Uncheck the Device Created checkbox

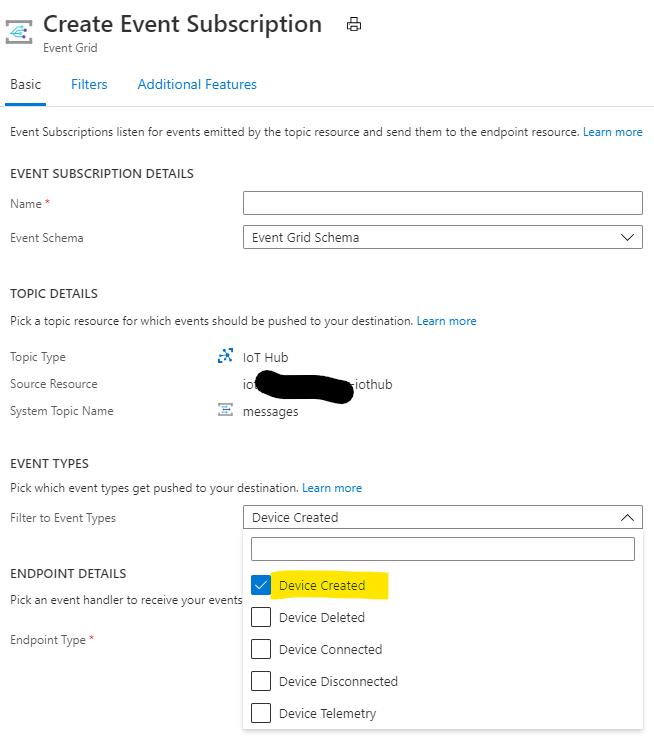tap(261, 585)
